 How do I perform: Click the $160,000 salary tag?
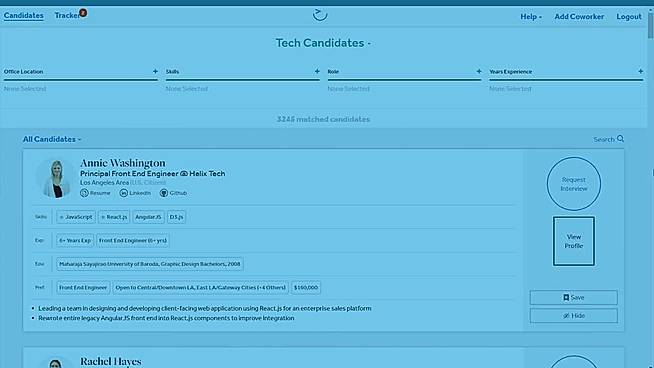(x=306, y=287)
